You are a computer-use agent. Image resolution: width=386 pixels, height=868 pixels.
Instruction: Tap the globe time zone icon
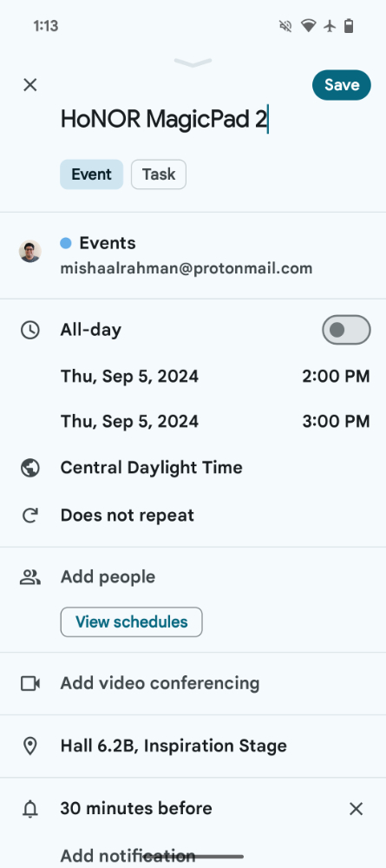[29, 468]
